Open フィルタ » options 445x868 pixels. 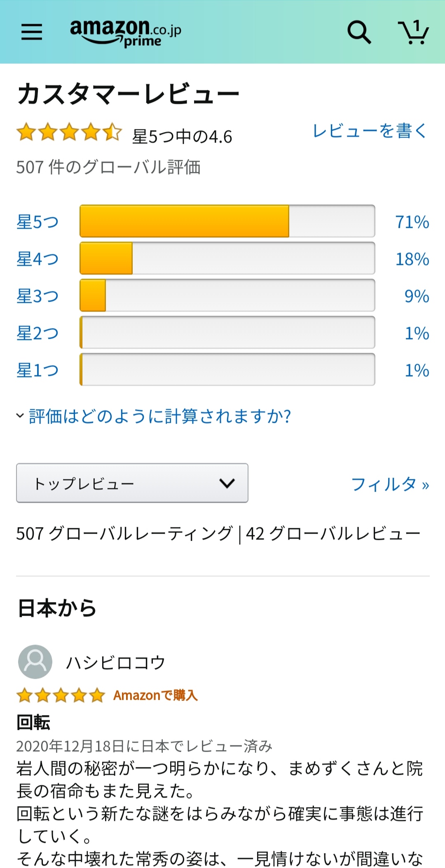click(390, 484)
